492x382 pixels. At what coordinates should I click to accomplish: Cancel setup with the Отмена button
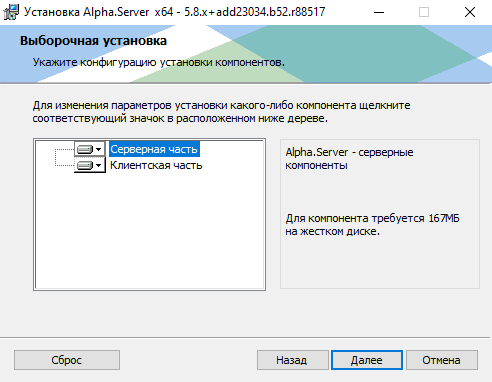click(442, 360)
